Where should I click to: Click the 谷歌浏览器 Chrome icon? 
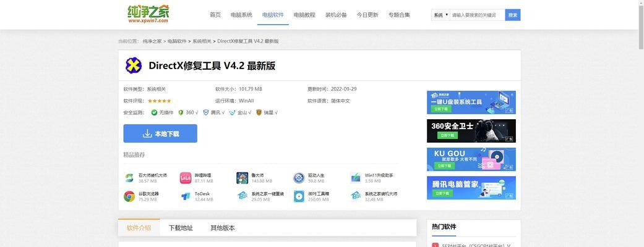point(129,196)
